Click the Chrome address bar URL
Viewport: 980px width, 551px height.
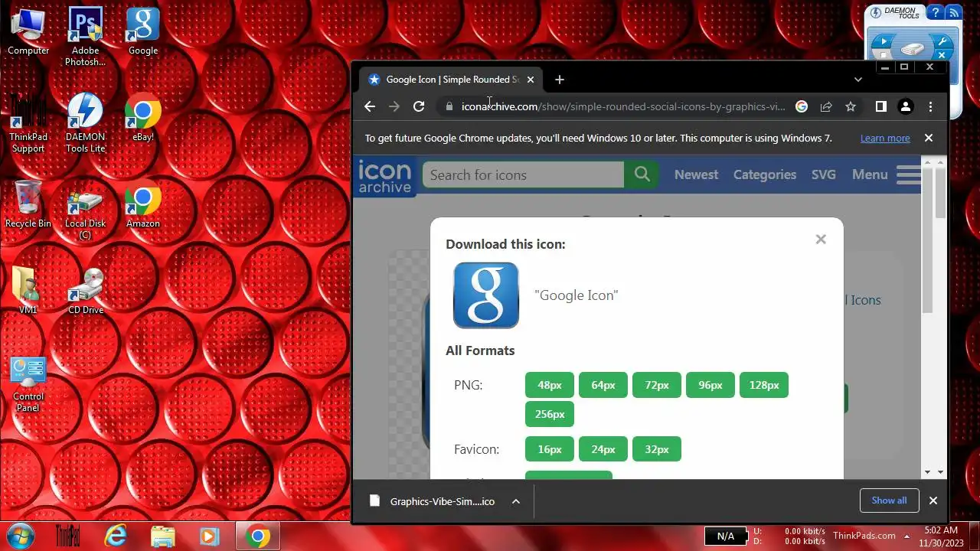[622, 106]
